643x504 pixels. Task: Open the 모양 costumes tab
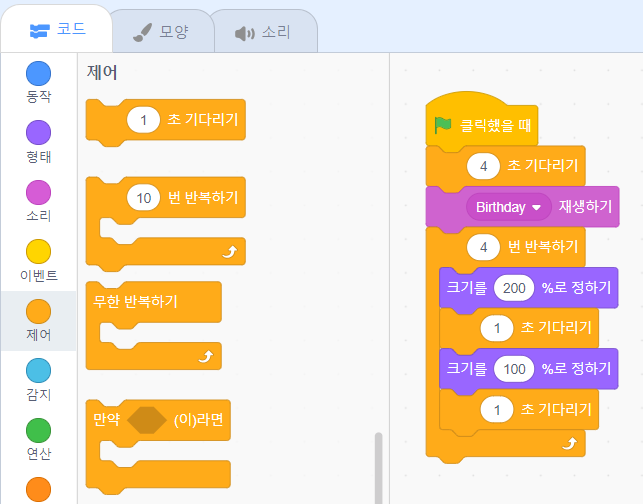tap(162, 32)
